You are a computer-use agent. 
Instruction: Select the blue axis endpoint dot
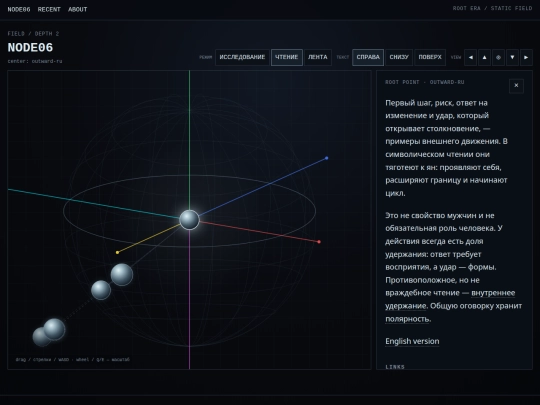click(326, 158)
